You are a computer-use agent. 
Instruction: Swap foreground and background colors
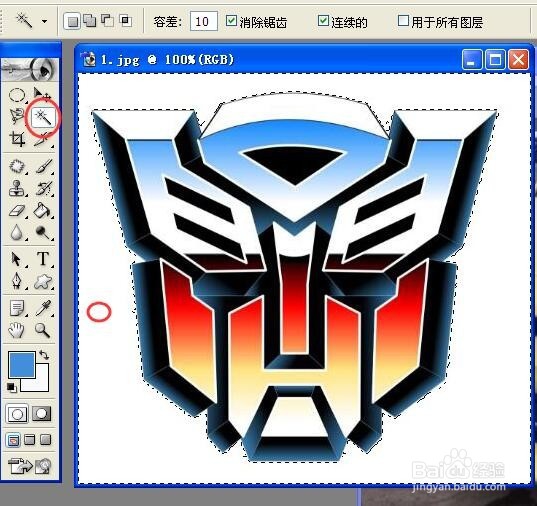[45, 355]
